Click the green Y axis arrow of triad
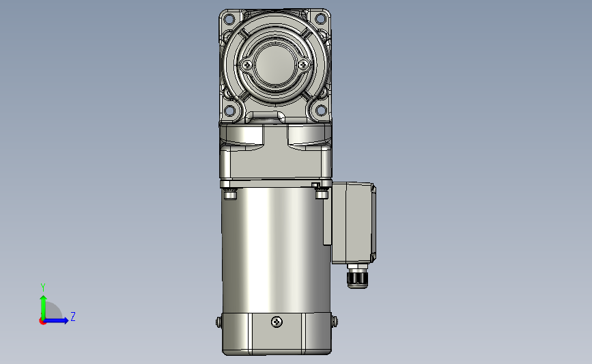592x364 pixels. pyautogui.click(x=44, y=307)
